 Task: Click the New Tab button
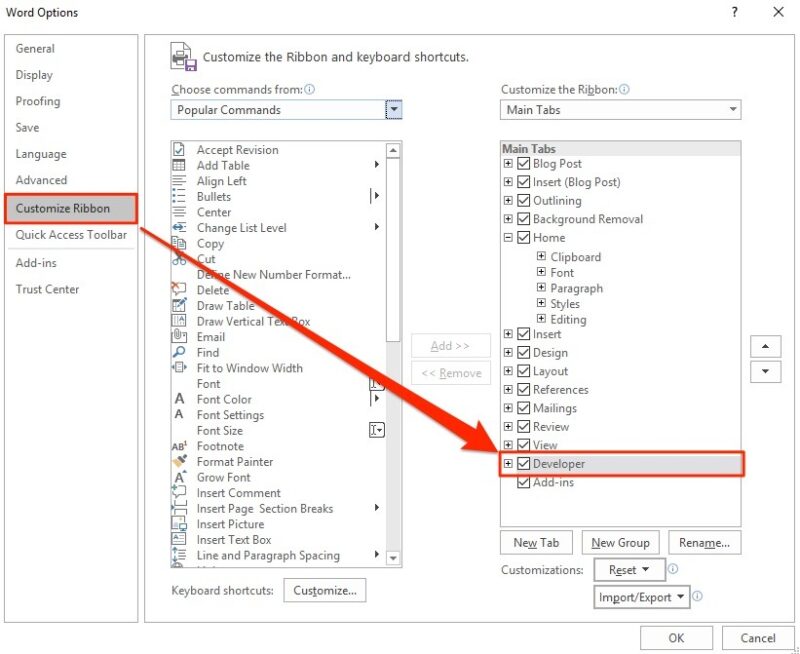[x=536, y=543]
